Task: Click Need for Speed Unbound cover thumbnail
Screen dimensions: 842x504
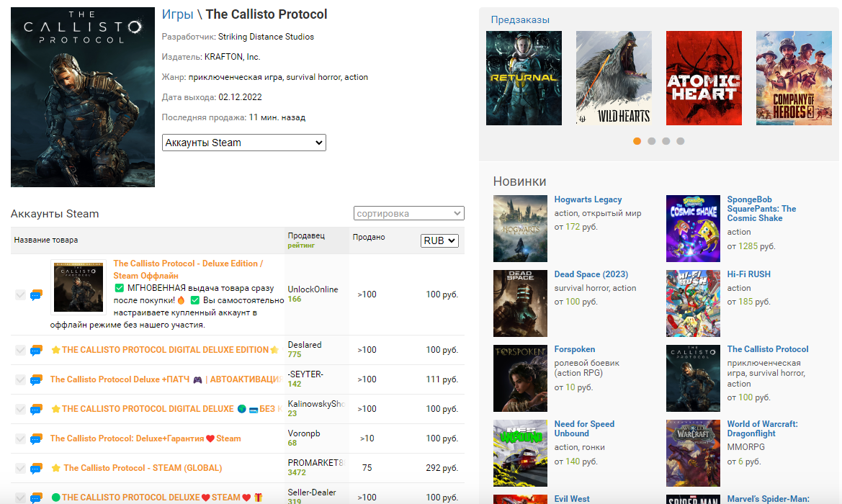Action: coord(520,453)
